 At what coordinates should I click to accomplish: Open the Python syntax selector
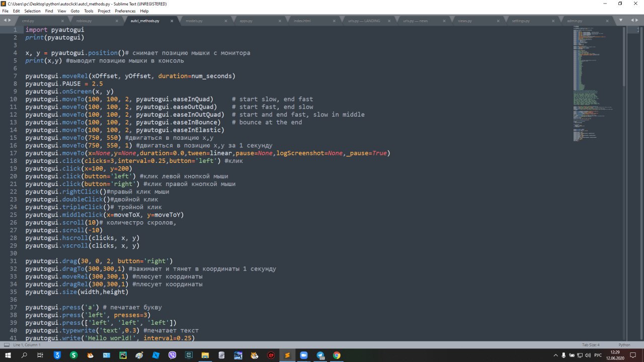(624, 345)
